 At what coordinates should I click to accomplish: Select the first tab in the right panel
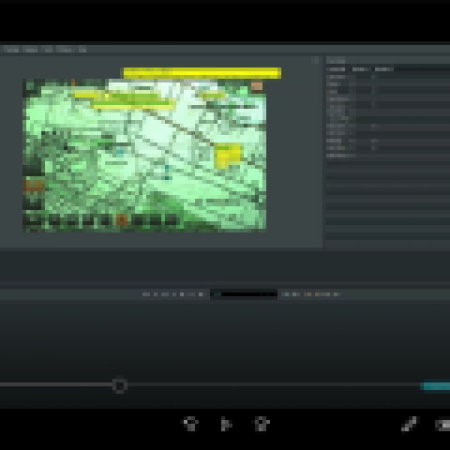click(336, 69)
